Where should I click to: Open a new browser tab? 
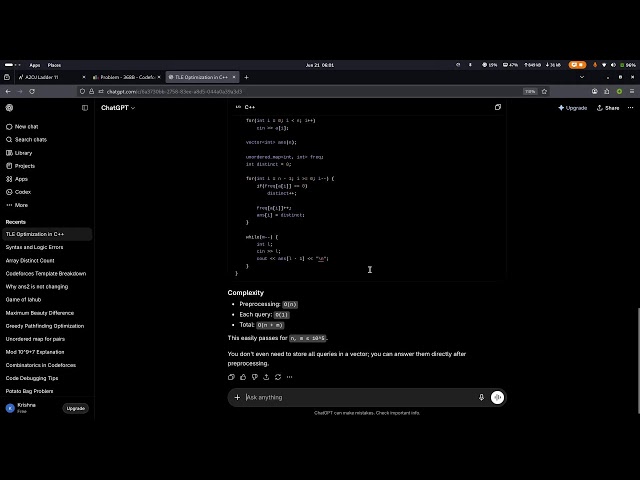click(x=246, y=77)
